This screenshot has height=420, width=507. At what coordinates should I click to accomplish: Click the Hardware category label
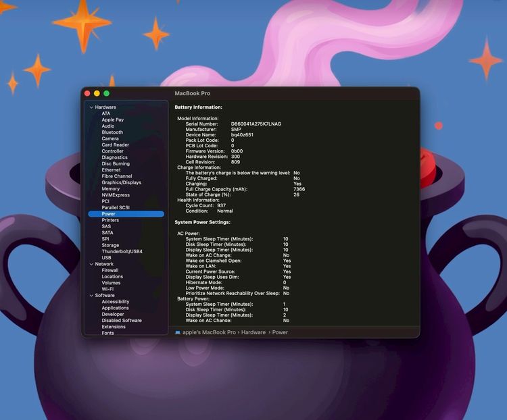click(x=105, y=107)
